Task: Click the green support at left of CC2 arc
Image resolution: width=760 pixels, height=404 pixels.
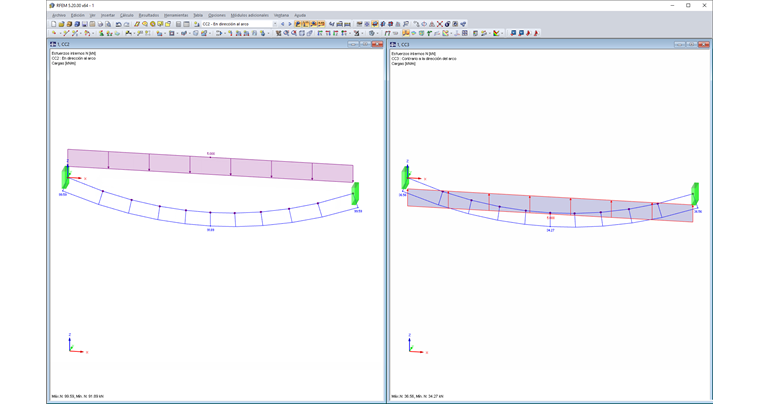Action: pos(64,177)
